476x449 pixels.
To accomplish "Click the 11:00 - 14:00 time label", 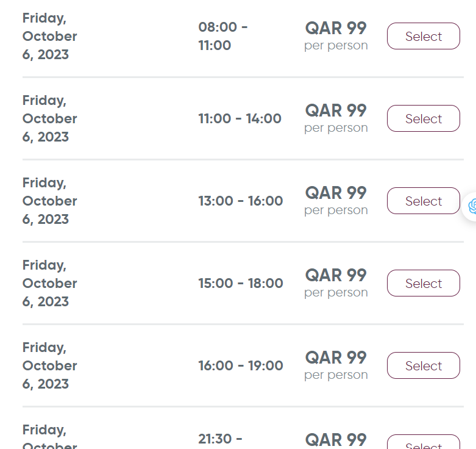I will [x=240, y=118].
